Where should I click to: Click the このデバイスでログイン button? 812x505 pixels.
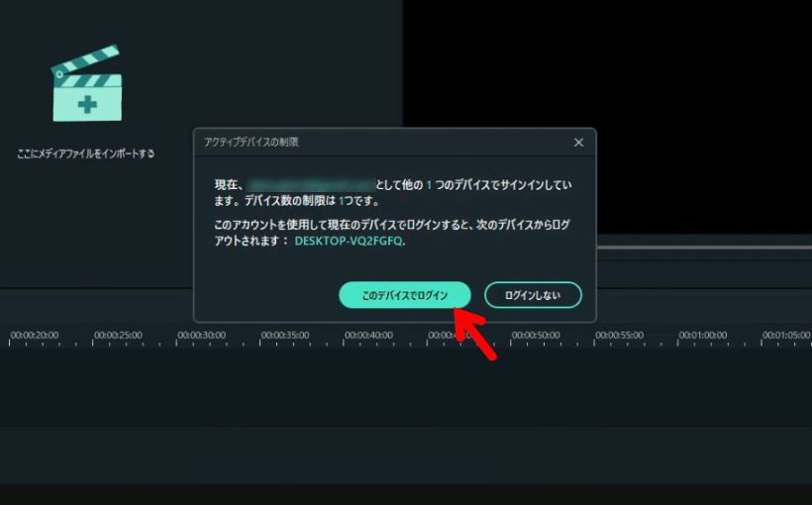(404, 295)
